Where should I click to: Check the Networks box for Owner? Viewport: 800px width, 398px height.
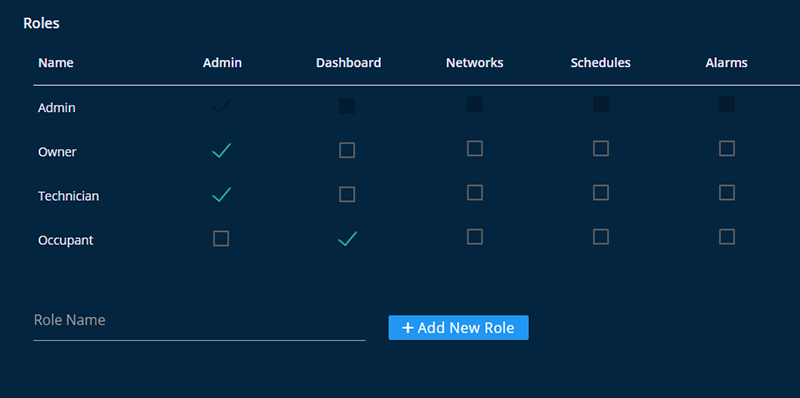click(474, 148)
